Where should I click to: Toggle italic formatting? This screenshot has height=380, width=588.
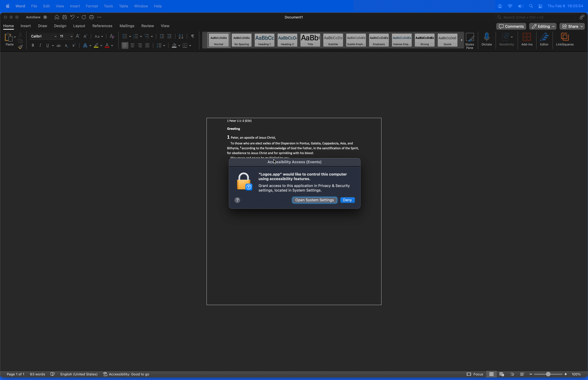40,45
